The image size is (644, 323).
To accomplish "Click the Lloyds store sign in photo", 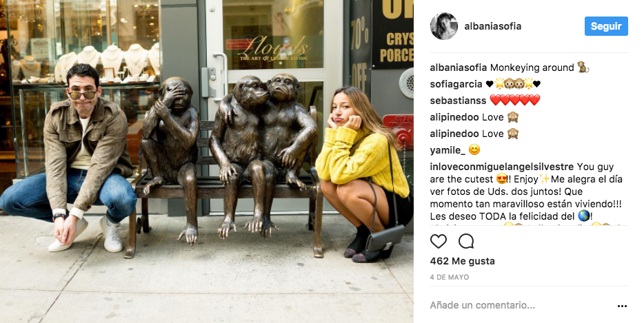I will 273,50.
